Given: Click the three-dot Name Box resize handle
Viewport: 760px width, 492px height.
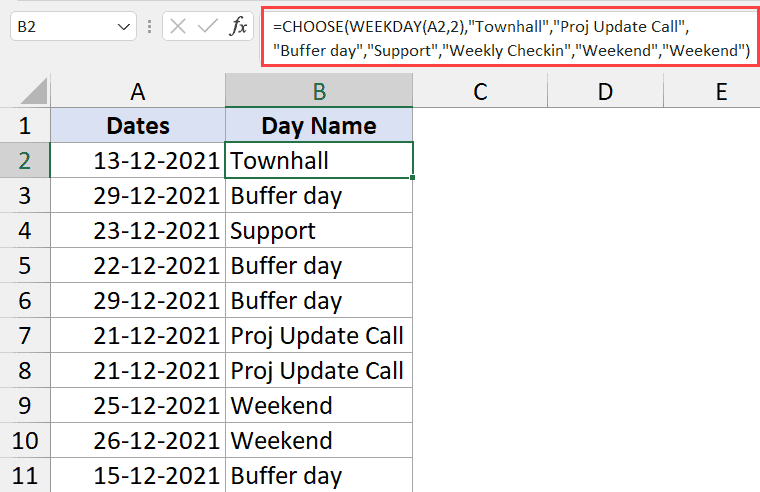Looking at the screenshot, I should [x=150, y=27].
